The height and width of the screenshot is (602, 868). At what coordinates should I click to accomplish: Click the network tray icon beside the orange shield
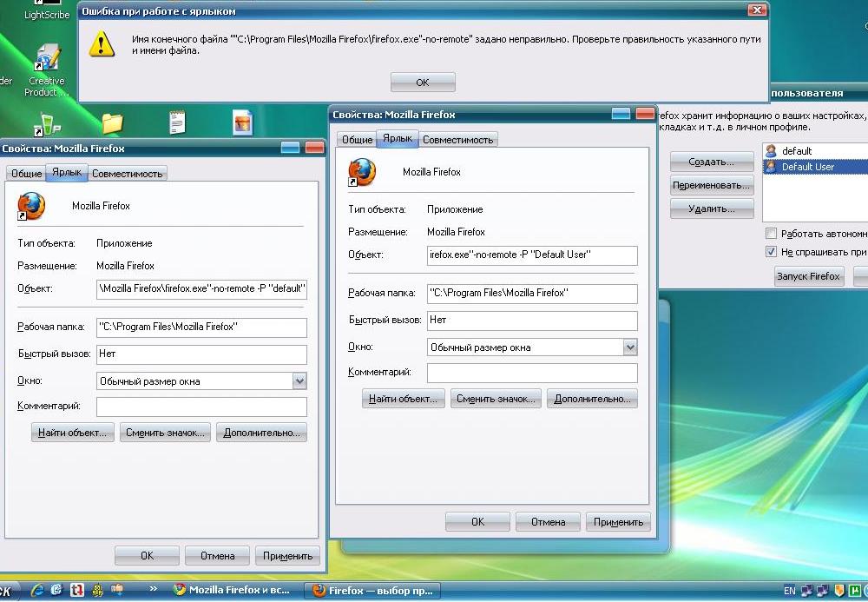(823, 591)
